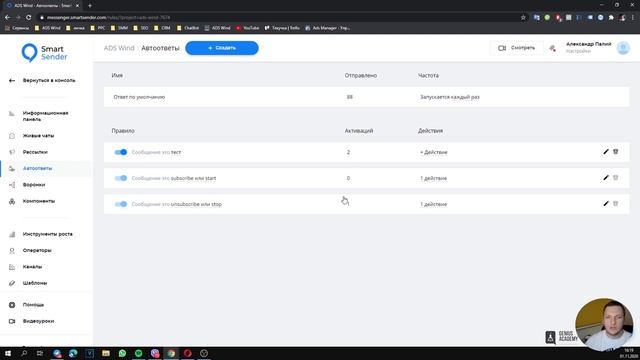Screen dimensions: 640x360
Task: Click the Операторы sidebar icon
Action: click(x=12, y=250)
